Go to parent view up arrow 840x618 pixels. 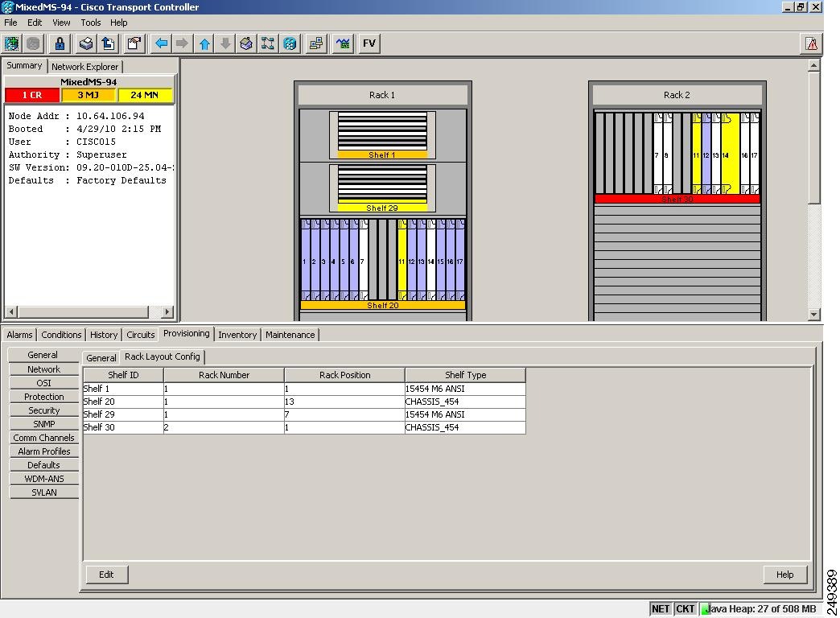click(204, 43)
